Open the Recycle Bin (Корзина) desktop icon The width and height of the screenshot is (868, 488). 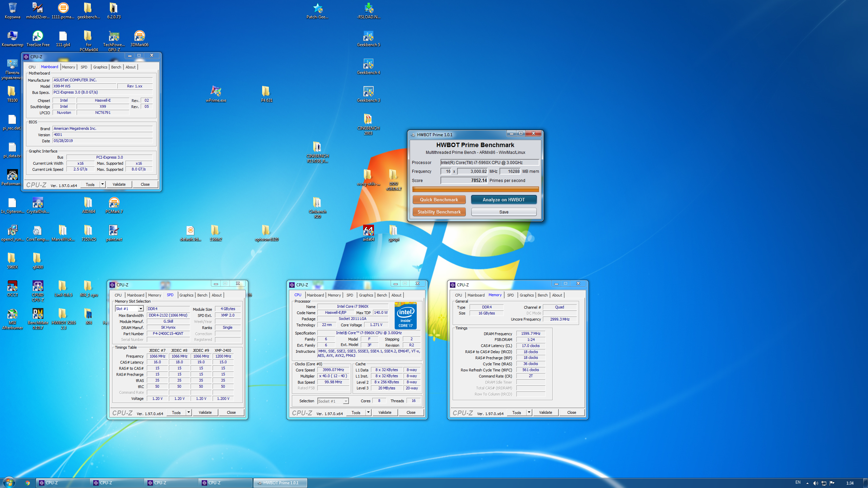tap(13, 10)
